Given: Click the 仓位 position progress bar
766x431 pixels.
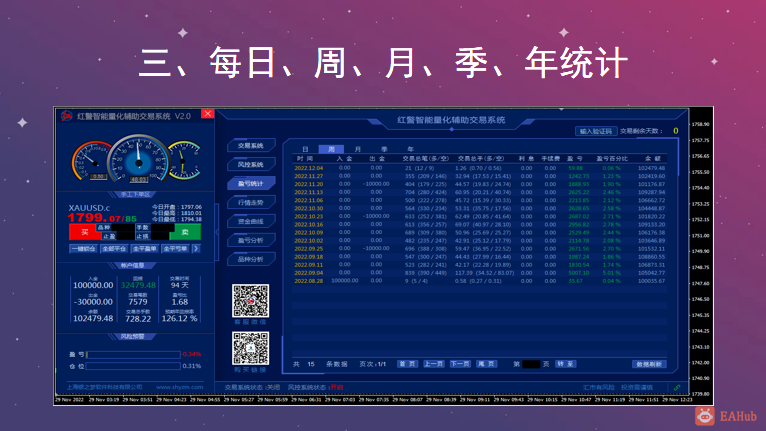Looking at the screenshot, I should click(x=133, y=366).
